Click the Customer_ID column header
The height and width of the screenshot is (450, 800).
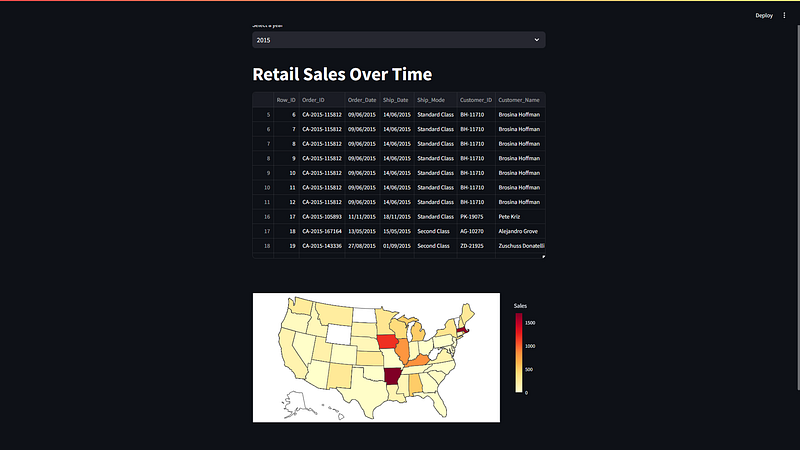pos(476,100)
